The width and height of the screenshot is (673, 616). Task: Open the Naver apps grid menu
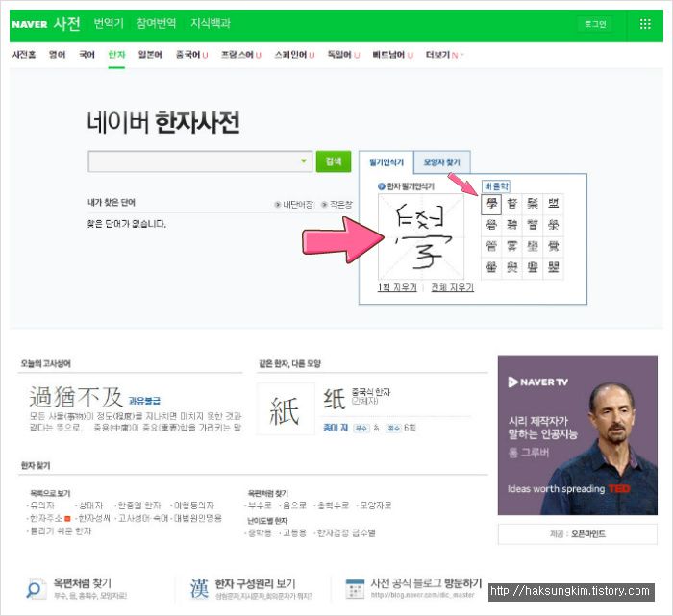point(645,24)
